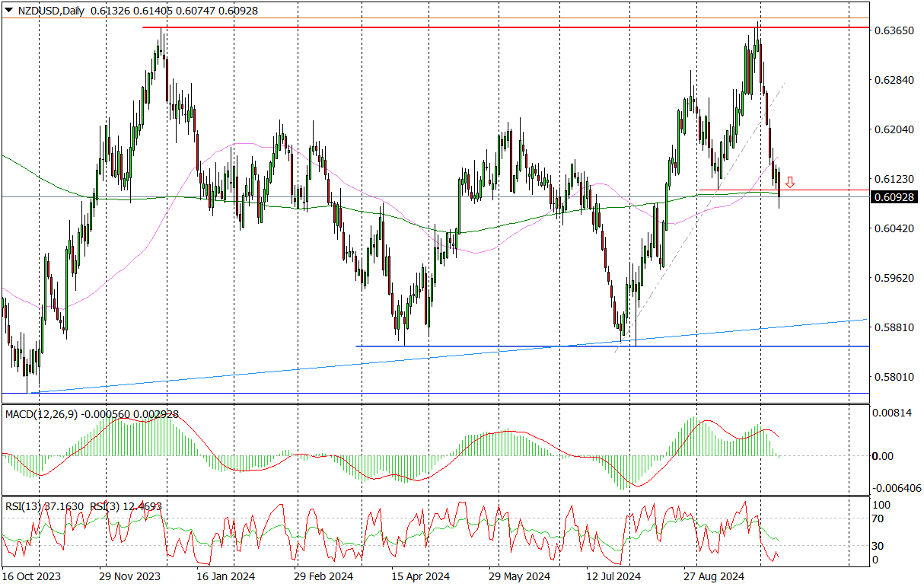Click the date label 16 Jan 2024

coord(226,577)
